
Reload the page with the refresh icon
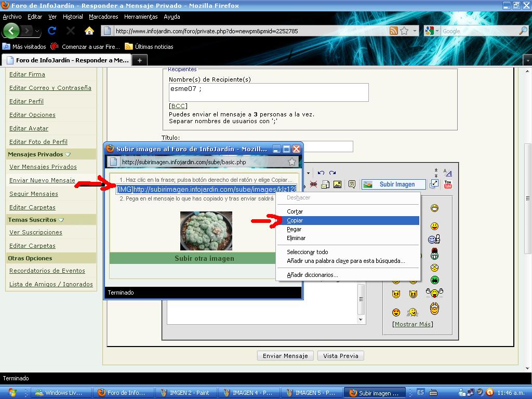click(52, 31)
